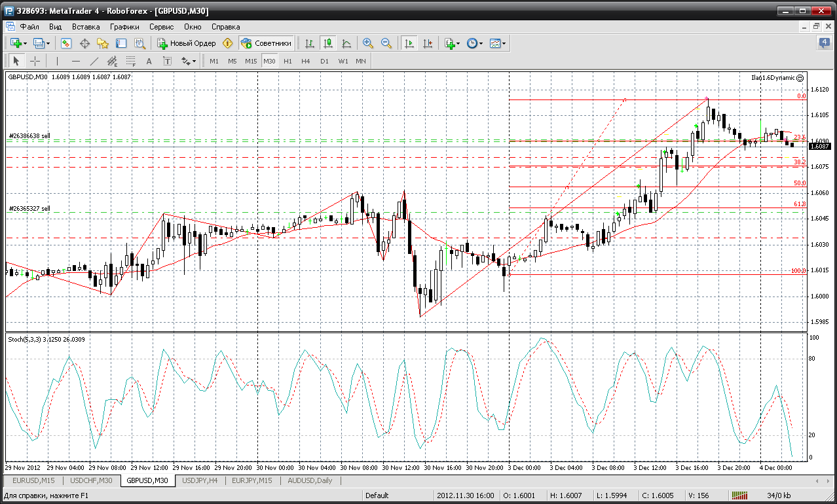
Task: Open the Indicators list dropdown
Action: (x=452, y=43)
